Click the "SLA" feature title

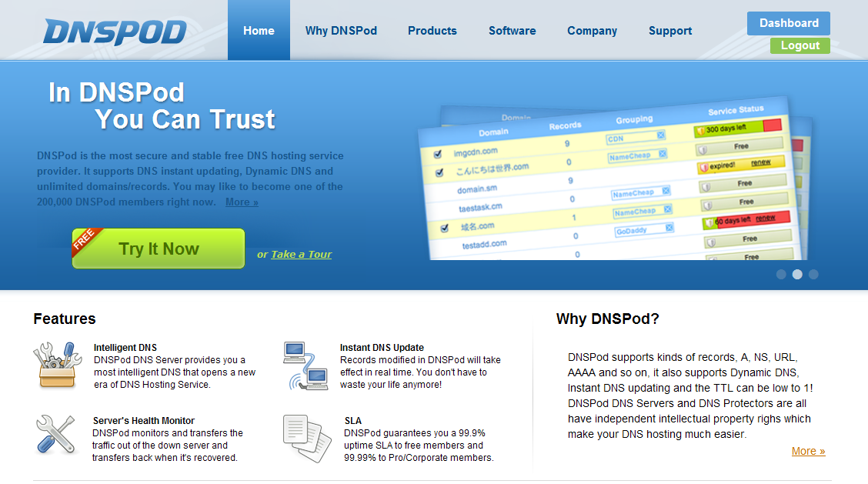pyautogui.click(x=352, y=420)
